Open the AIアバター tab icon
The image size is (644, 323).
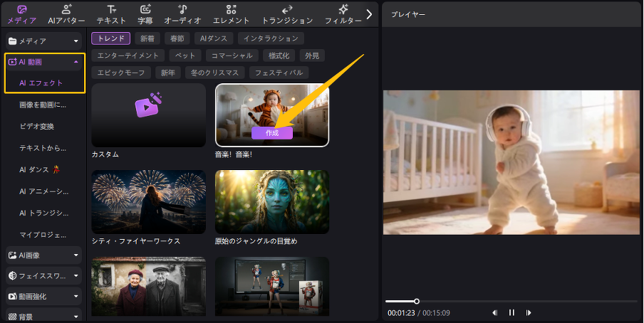pos(66,9)
